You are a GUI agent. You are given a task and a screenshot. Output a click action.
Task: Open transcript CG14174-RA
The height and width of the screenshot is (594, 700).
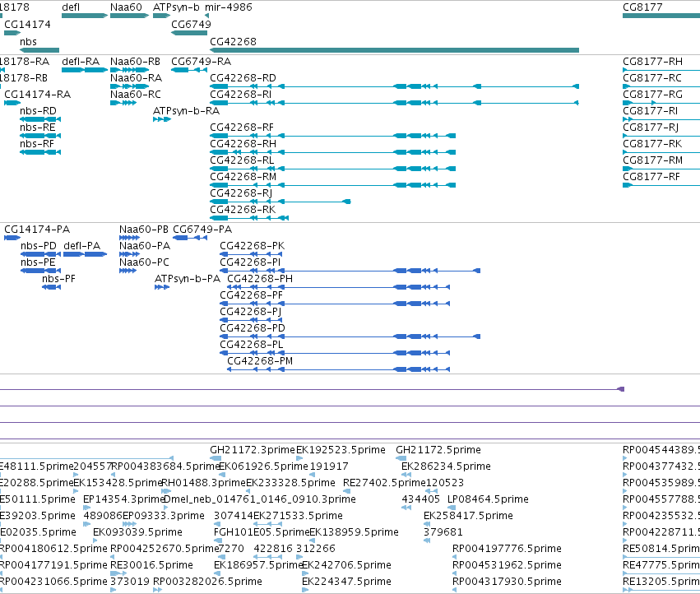(38, 95)
